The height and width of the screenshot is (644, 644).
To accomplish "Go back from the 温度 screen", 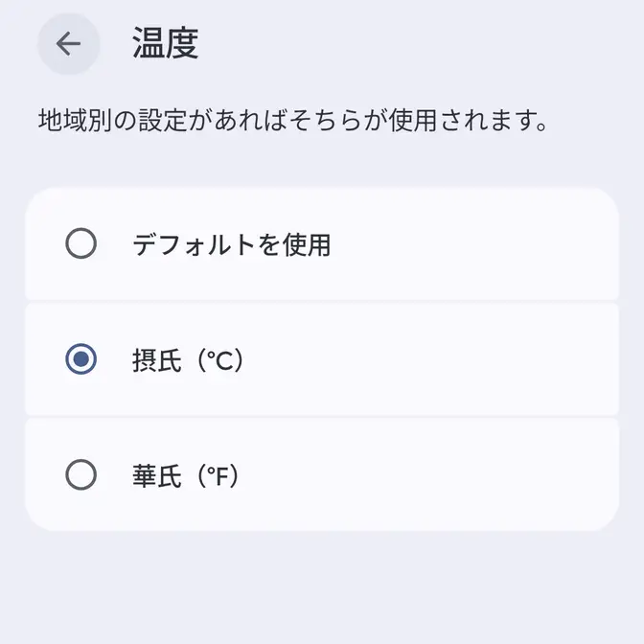I will tap(68, 44).
